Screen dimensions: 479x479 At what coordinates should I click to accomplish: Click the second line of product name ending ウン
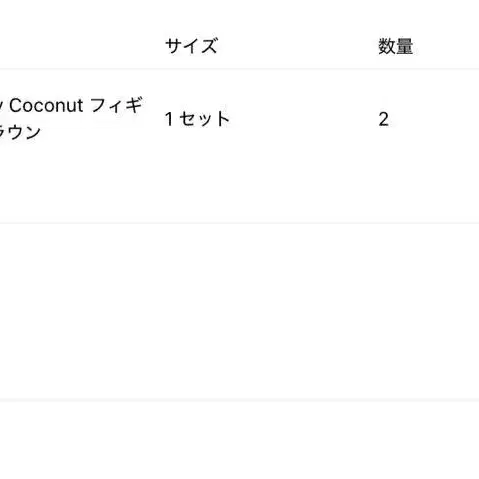click(20, 132)
